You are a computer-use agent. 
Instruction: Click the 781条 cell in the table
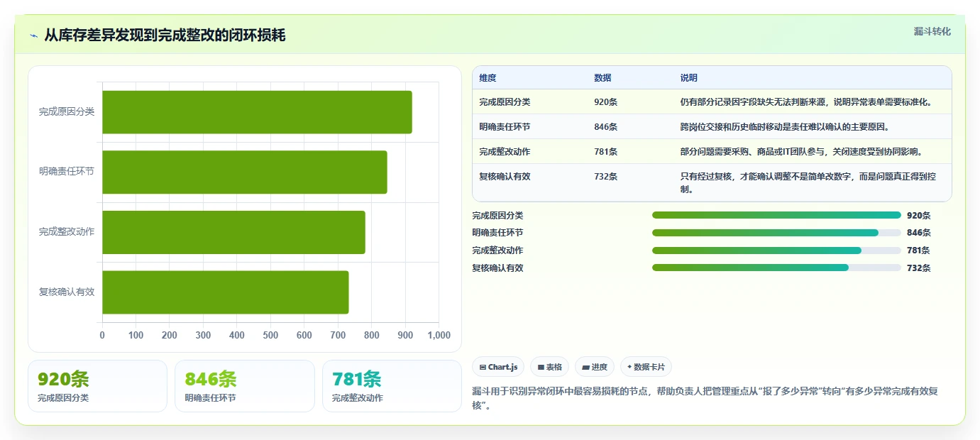606,152
